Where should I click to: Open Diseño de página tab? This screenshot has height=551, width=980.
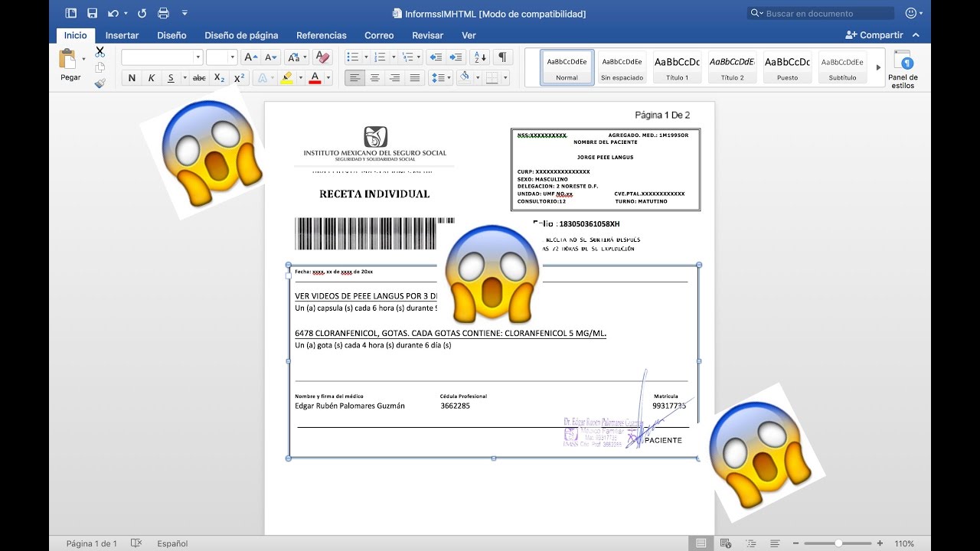click(241, 35)
